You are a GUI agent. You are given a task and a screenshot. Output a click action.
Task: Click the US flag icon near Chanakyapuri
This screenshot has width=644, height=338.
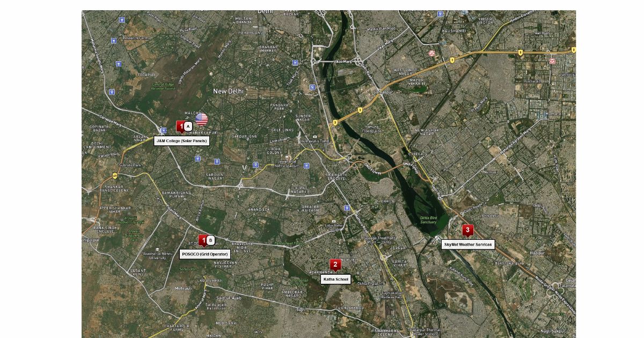[x=201, y=119]
